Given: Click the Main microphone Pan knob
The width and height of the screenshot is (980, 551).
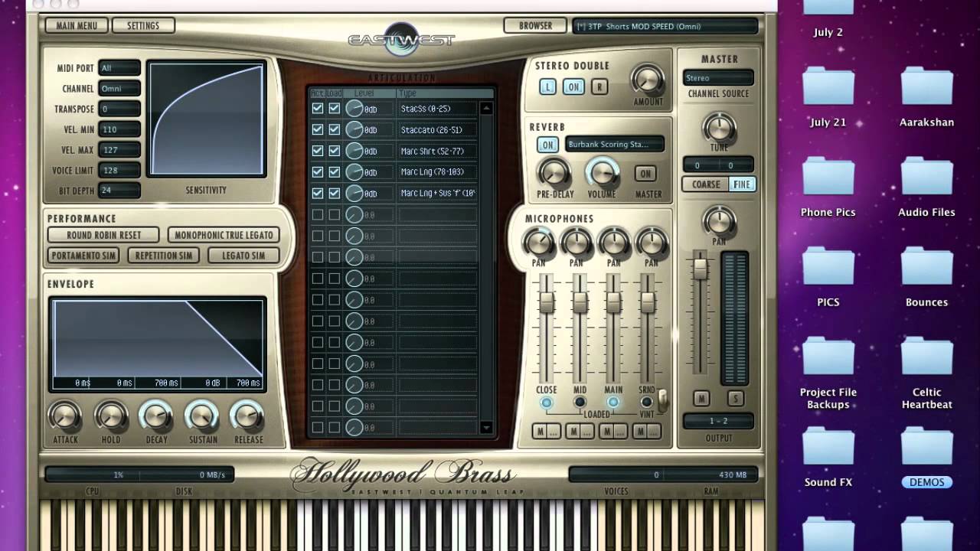Looking at the screenshot, I should pos(613,243).
